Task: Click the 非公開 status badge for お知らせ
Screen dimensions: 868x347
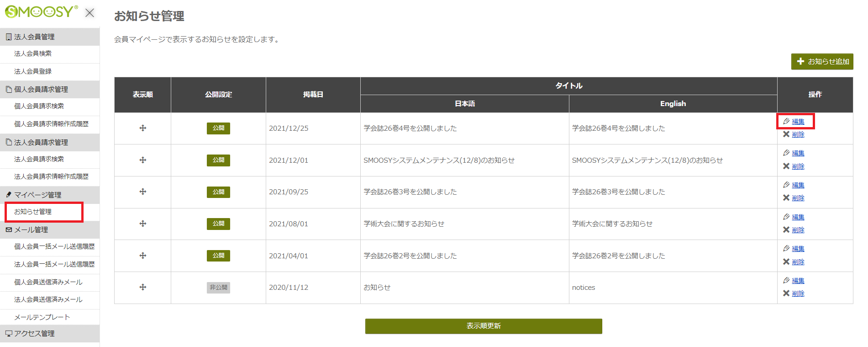Action: click(218, 288)
